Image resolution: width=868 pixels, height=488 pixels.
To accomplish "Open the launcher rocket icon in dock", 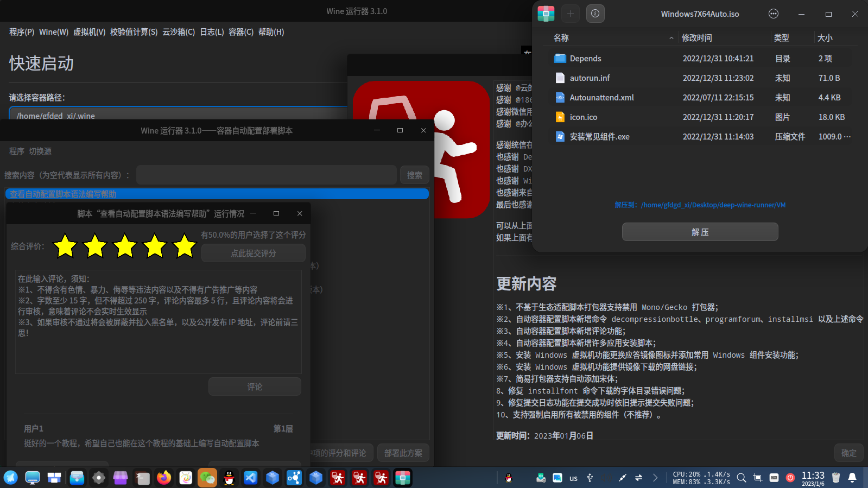I will [x=11, y=478].
